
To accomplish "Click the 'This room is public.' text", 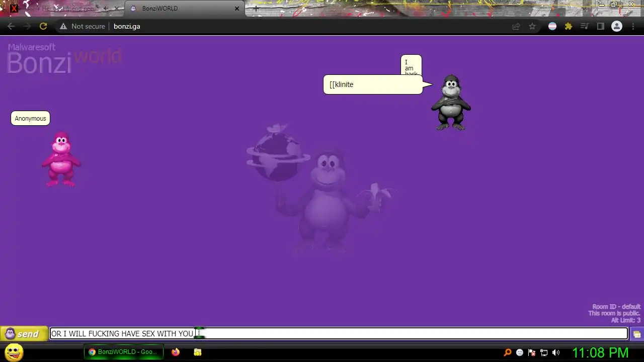I will click(614, 313).
